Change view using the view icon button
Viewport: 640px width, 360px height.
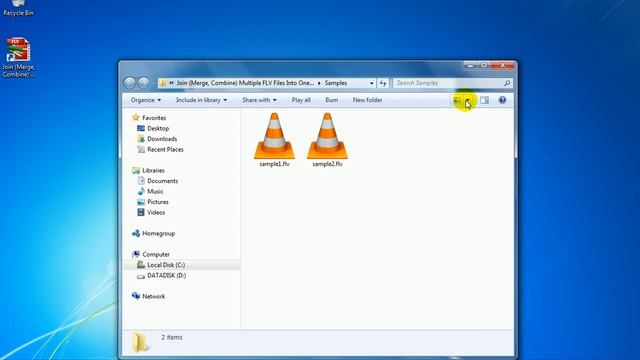click(457, 100)
